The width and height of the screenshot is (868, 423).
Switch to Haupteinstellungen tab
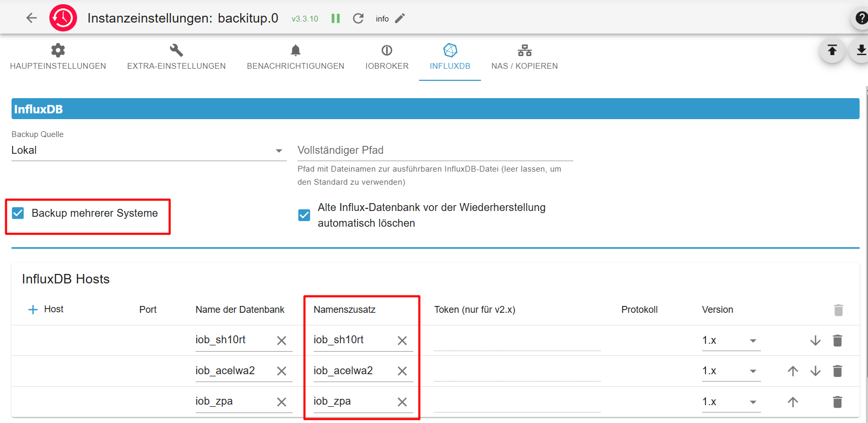(x=58, y=58)
